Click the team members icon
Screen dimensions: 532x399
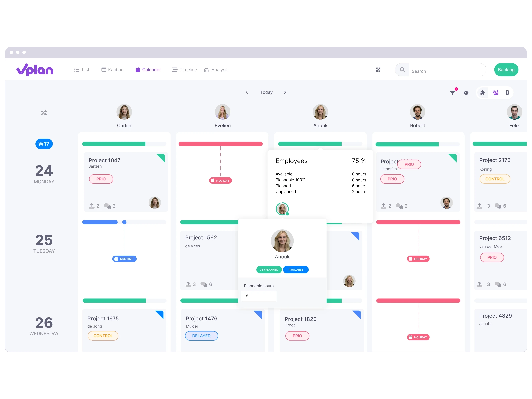495,93
